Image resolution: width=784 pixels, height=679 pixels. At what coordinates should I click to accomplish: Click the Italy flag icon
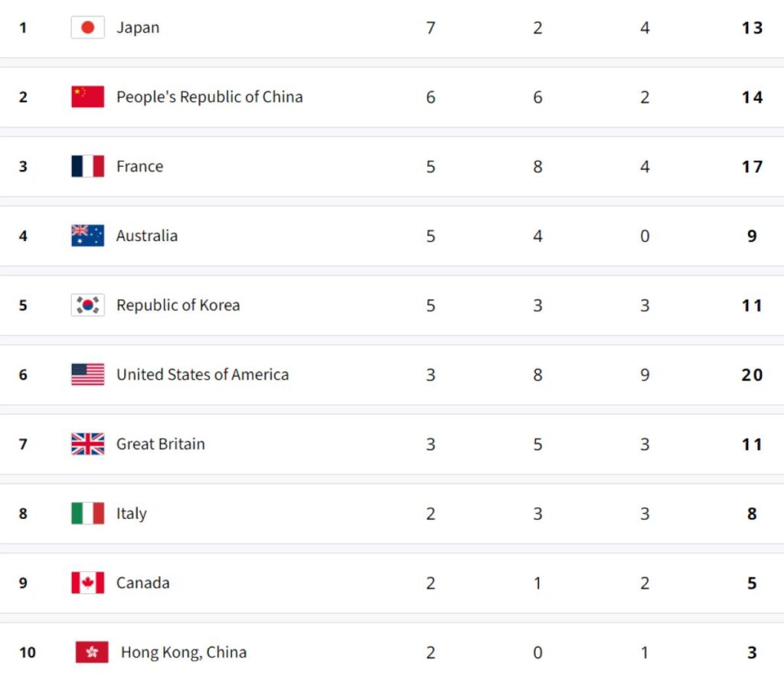(87, 514)
